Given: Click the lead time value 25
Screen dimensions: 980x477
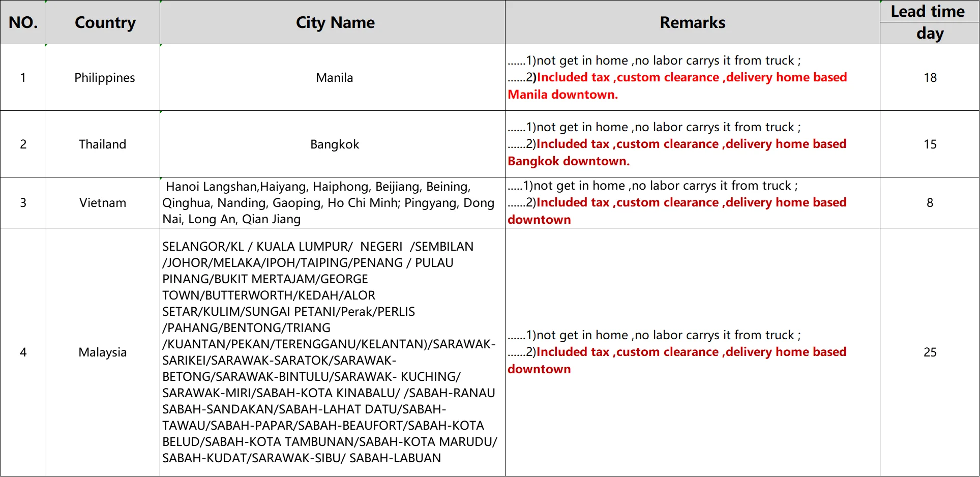Looking at the screenshot, I should [x=930, y=352].
